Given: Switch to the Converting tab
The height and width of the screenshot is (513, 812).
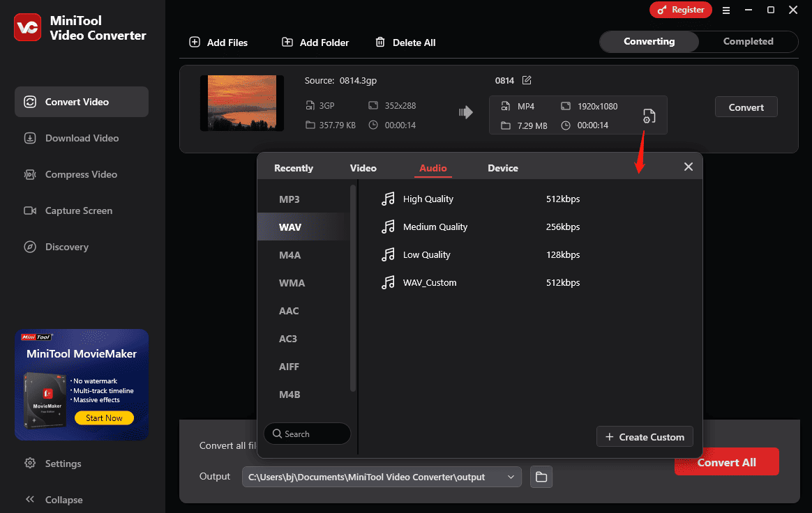Looking at the screenshot, I should coord(649,41).
